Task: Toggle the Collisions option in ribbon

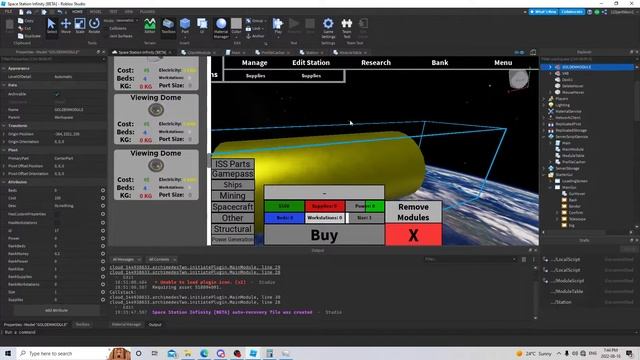Action: click(x=118, y=29)
